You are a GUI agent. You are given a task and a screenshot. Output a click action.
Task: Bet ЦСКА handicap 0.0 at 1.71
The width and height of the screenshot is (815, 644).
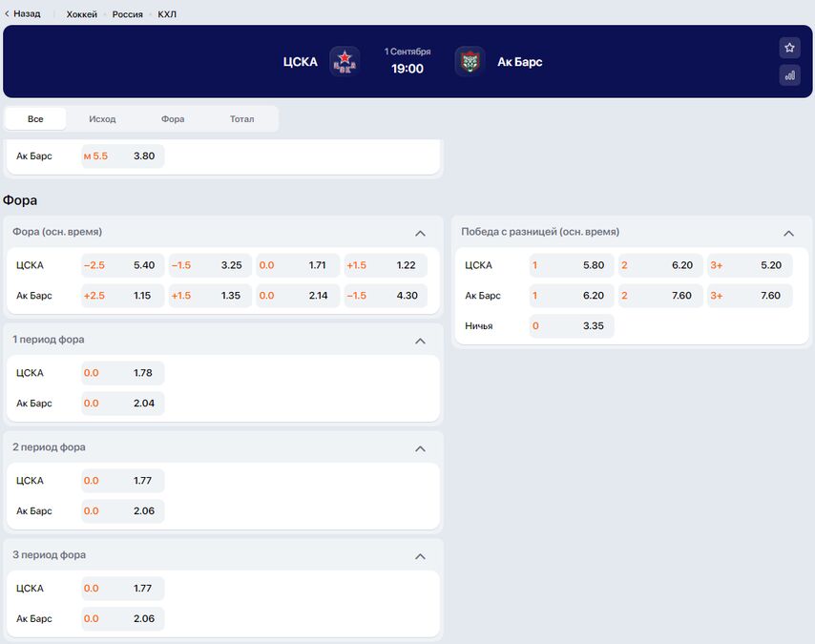[298, 265]
